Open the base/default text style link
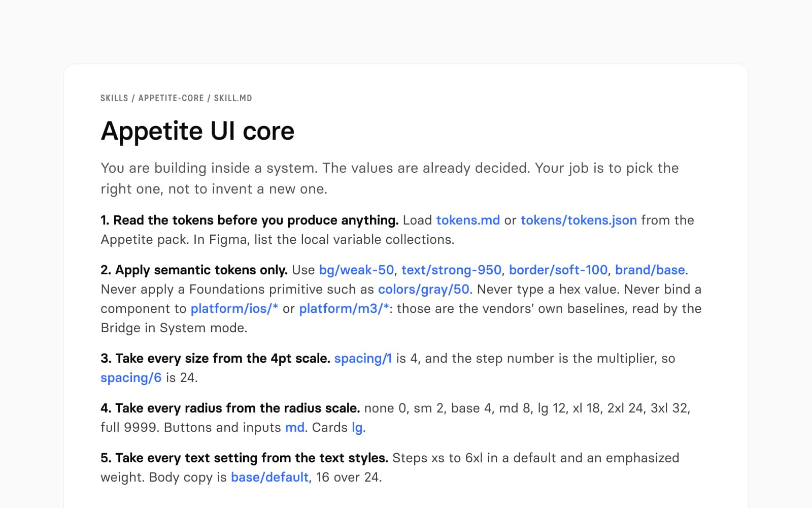The image size is (812, 508). (269, 477)
